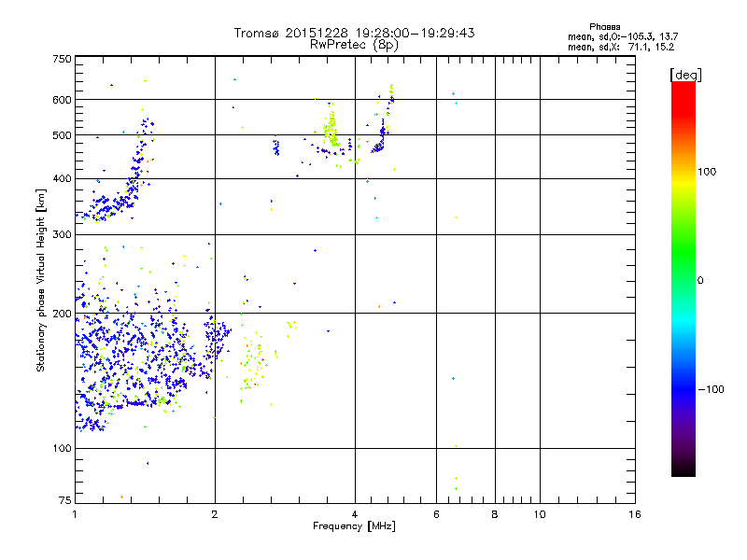Click the x-axis tick label '10'
The width and height of the screenshot is (747, 560).
click(x=540, y=514)
